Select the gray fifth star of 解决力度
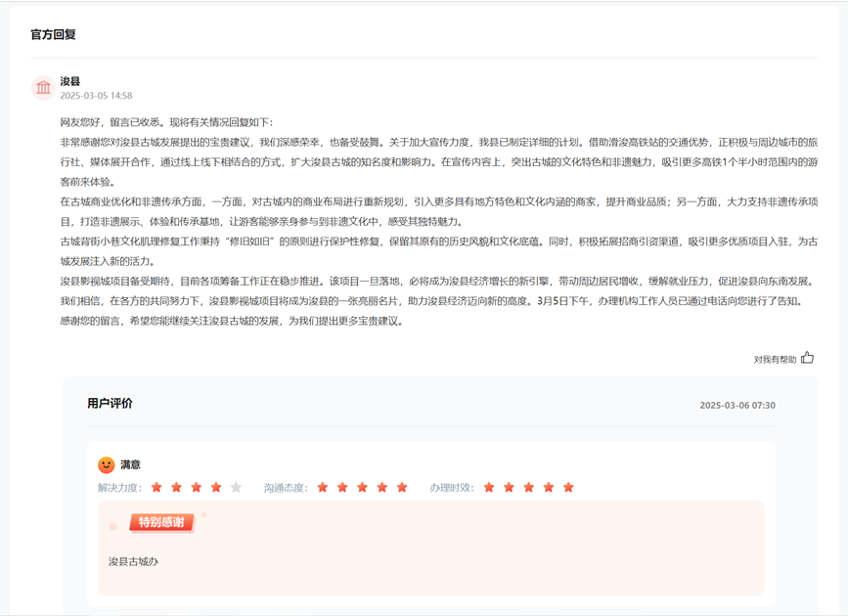 click(x=236, y=487)
